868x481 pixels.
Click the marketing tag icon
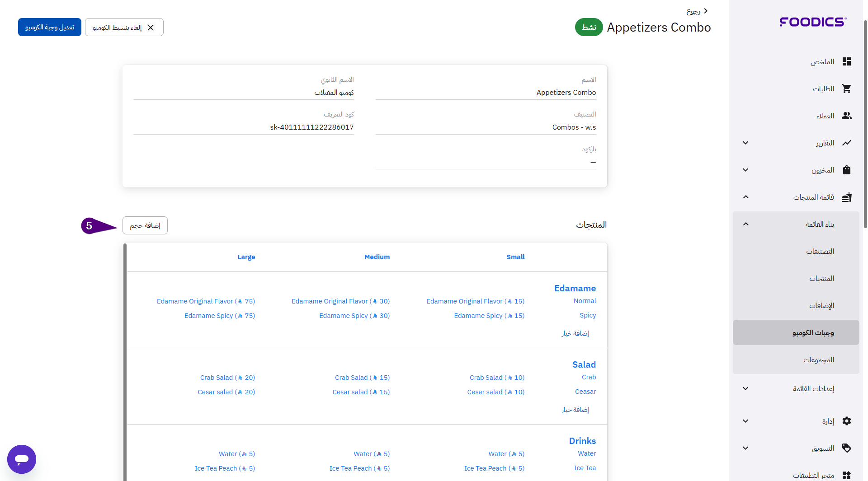(x=846, y=448)
